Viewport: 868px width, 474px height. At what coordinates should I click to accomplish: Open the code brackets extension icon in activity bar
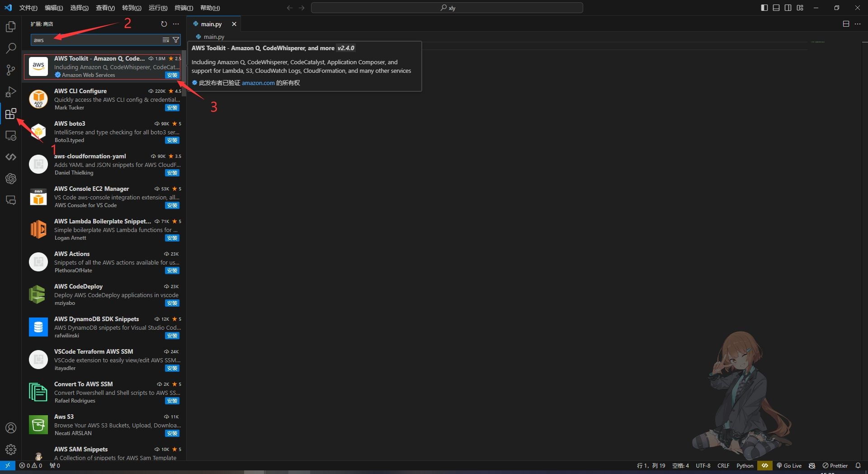click(x=11, y=157)
